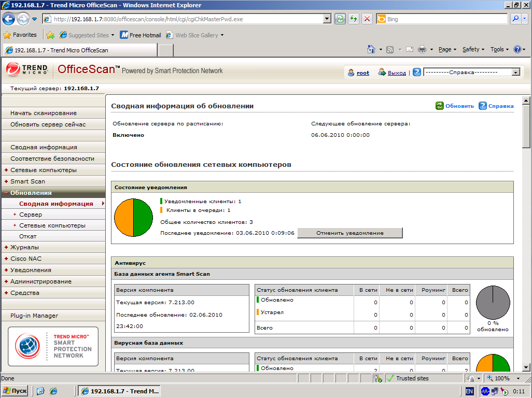Click the Отменить уведомление button

[x=350, y=233]
